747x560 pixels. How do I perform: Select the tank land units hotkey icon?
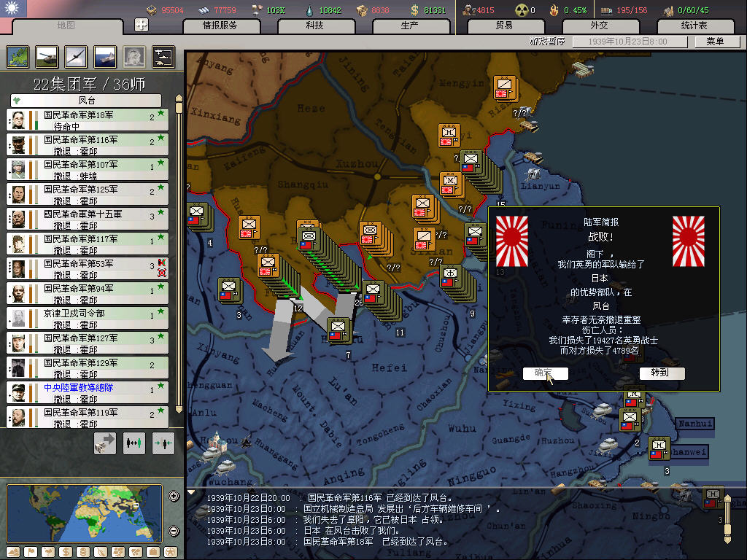pos(47,56)
